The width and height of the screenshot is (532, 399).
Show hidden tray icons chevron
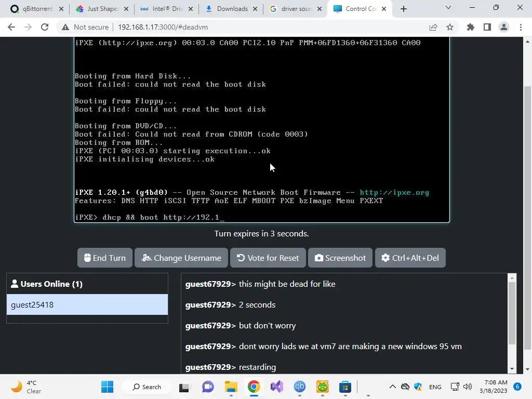pos(393,387)
